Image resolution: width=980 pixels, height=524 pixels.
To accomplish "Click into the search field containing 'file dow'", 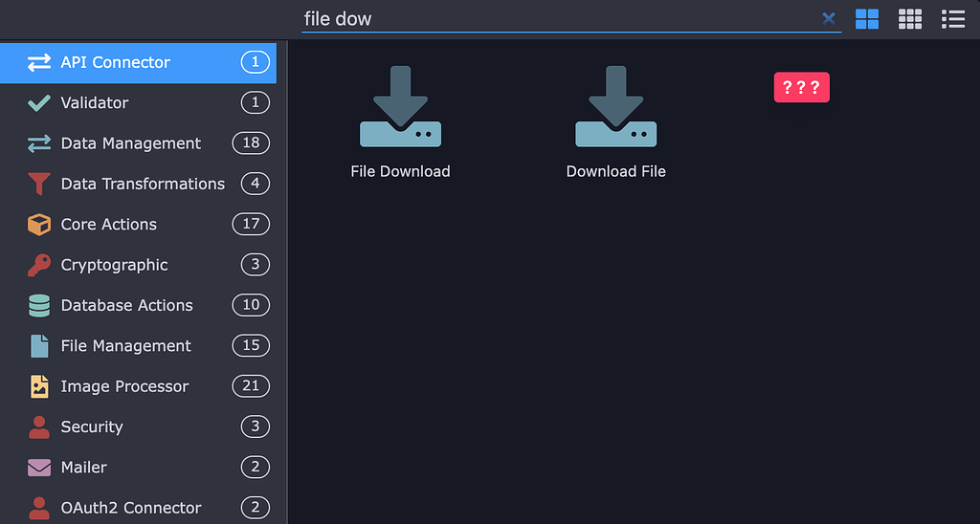I will pyautogui.click(x=559, y=19).
